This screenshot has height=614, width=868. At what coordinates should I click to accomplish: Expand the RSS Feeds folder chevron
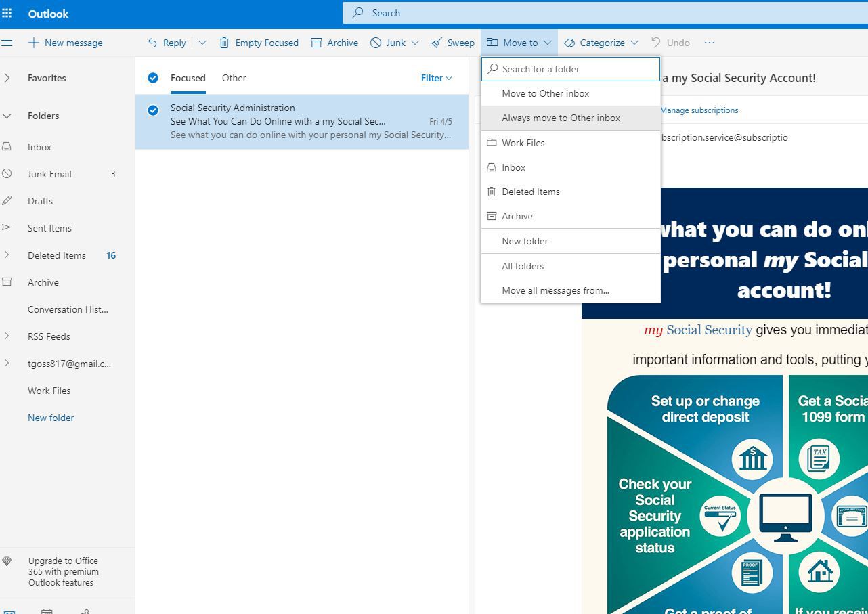point(7,336)
